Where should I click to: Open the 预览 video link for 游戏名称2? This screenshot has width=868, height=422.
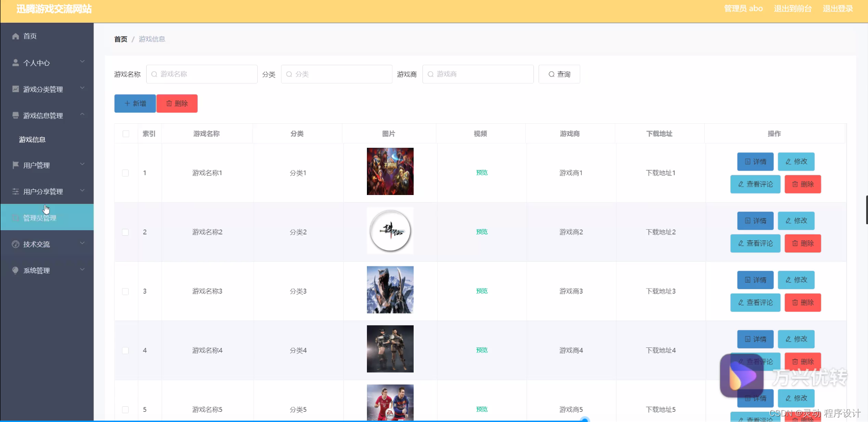tap(481, 232)
